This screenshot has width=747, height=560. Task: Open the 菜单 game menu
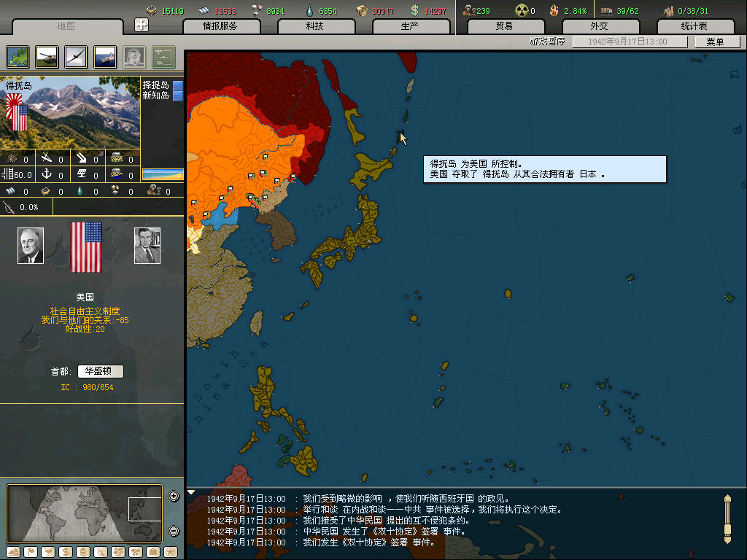(x=714, y=42)
